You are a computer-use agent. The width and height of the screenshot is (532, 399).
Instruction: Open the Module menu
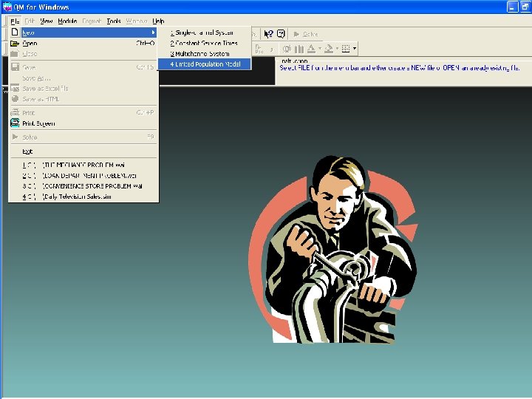click(67, 21)
